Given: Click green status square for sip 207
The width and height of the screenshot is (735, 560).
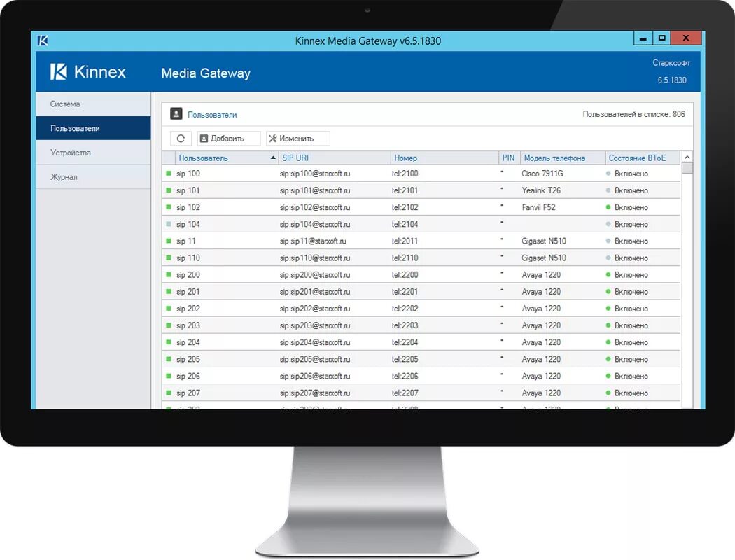Looking at the screenshot, I should click(169, 393).
